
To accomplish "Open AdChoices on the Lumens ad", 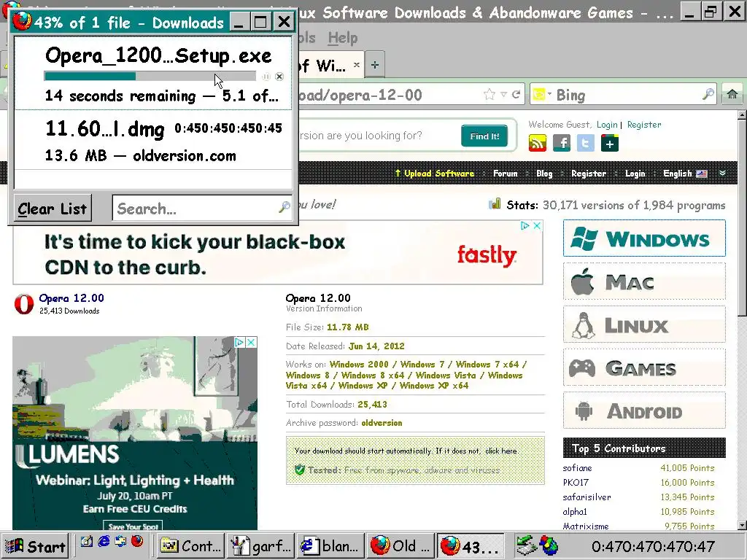I will click(239, 342).
